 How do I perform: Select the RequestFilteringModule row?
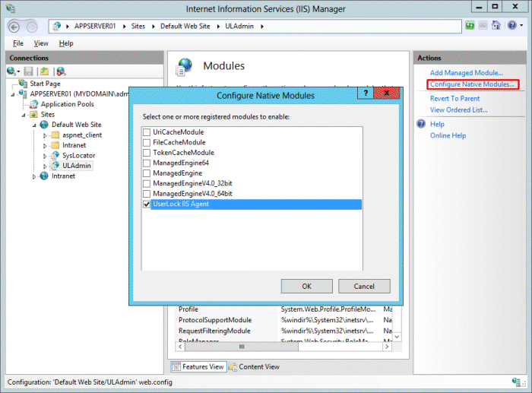coord(283,331)
